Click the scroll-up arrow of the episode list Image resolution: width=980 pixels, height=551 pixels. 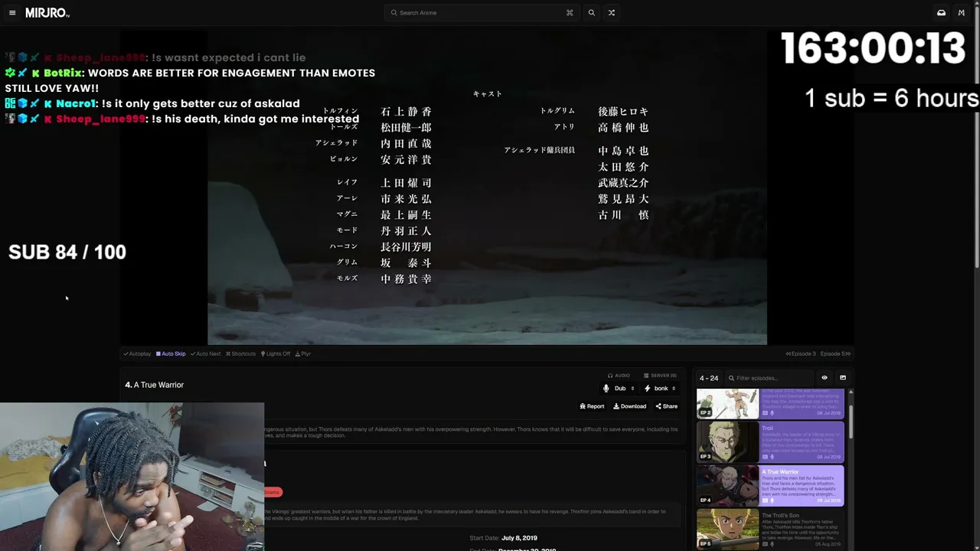851,393
